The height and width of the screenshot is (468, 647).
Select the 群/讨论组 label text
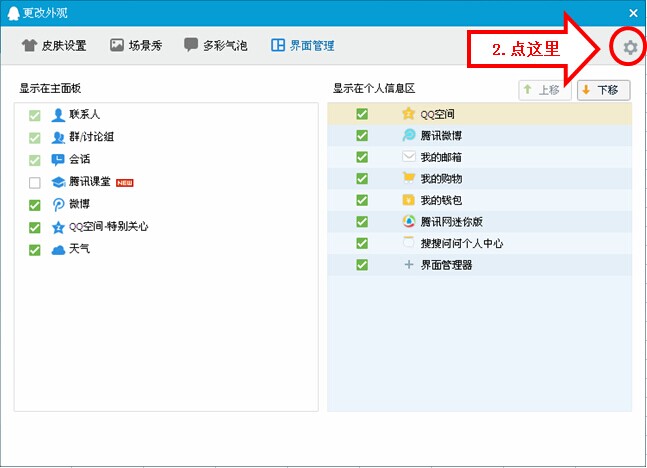91,137
